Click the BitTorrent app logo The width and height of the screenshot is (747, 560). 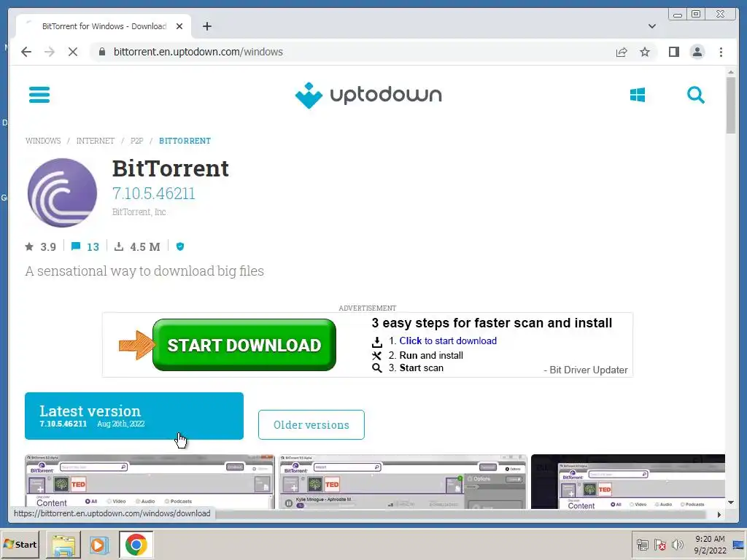62,192
